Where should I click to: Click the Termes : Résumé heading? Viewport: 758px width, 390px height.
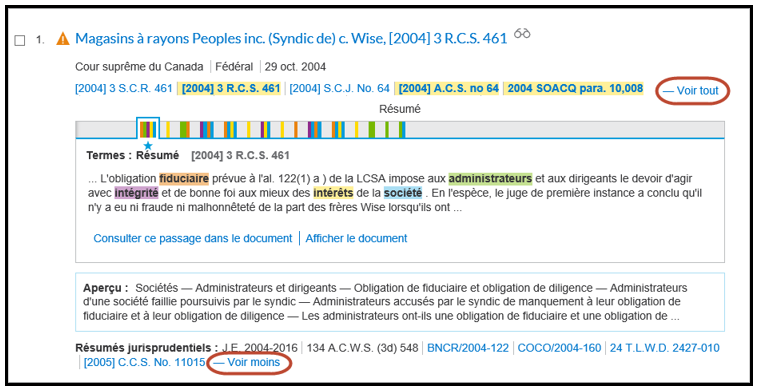[x=132, y=156]
